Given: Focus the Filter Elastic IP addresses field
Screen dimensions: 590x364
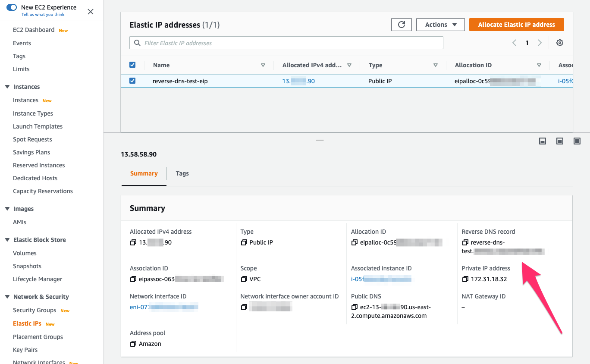Looking at the screenshot, I should pyautogui.click(x=286, y=43).
